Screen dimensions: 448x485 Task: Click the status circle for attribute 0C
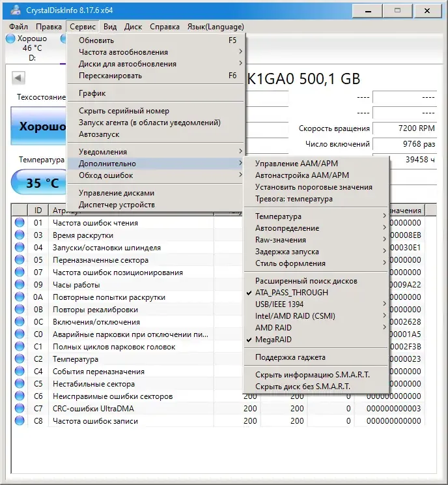click(x=20, y=321)
